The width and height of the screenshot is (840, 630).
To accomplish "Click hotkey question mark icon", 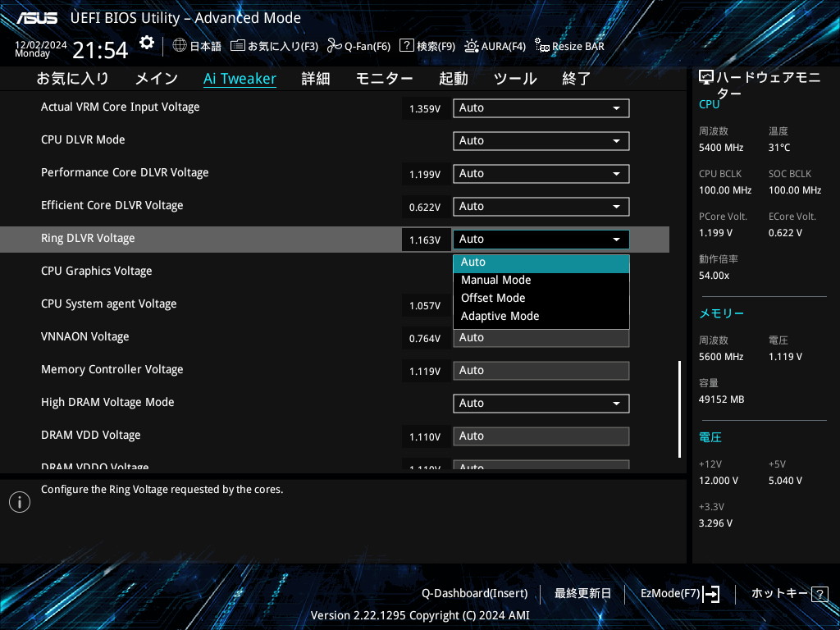I will coord(819,594).
